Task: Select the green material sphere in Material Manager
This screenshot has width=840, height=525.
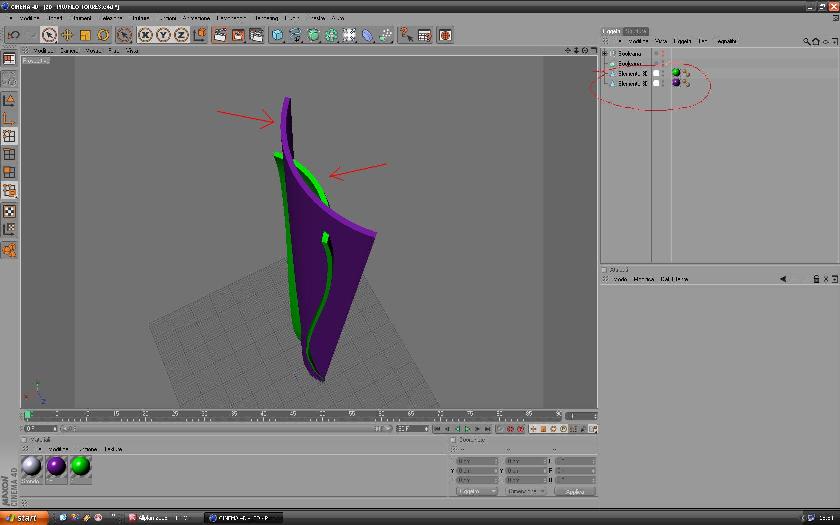Action: (x=80, y=467)
